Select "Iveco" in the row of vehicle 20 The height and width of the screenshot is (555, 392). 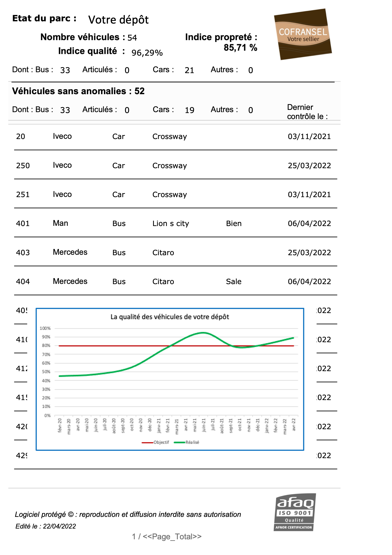[62, 136]
